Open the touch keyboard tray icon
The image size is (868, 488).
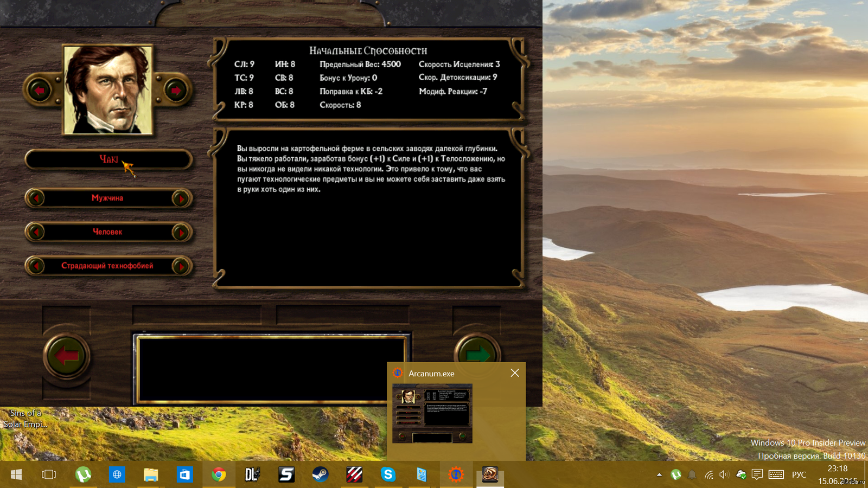[x=776, y=474]
